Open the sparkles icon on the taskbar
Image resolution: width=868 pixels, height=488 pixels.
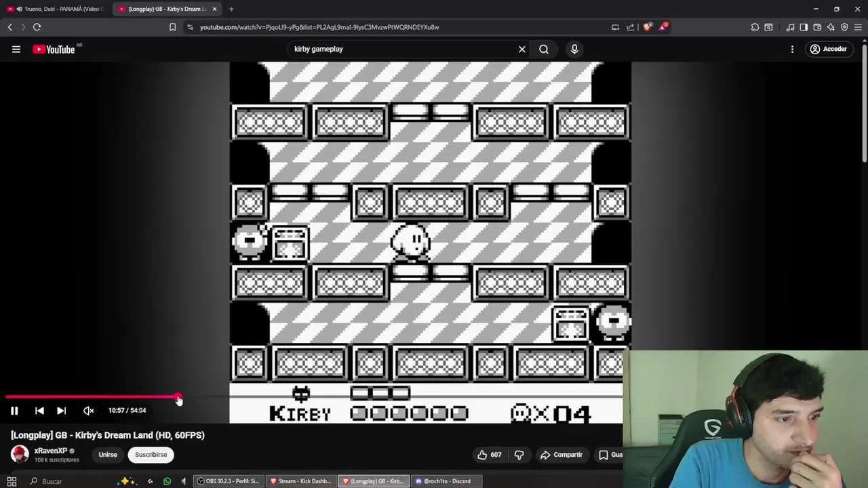click(x=127, y=481)
